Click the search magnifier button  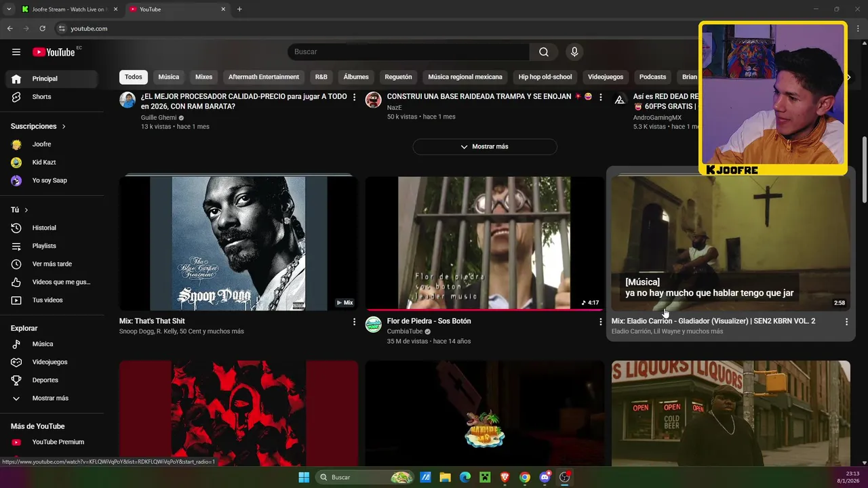[544, 52]
